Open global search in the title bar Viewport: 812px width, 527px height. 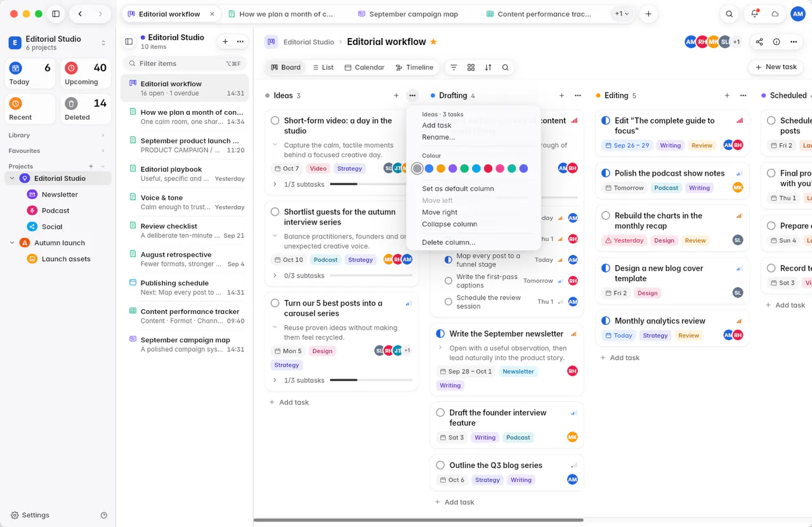730,14
